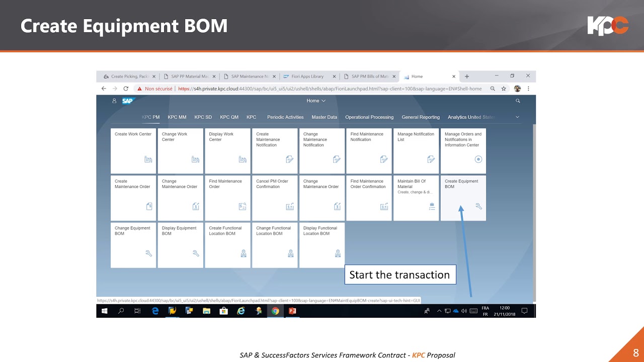Click the browser address bar URL
644x362 pixels.
(330, 88)
